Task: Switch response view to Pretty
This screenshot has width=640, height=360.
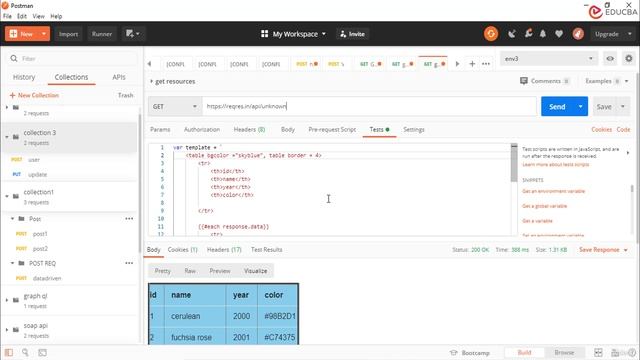Action: (162, 271)
